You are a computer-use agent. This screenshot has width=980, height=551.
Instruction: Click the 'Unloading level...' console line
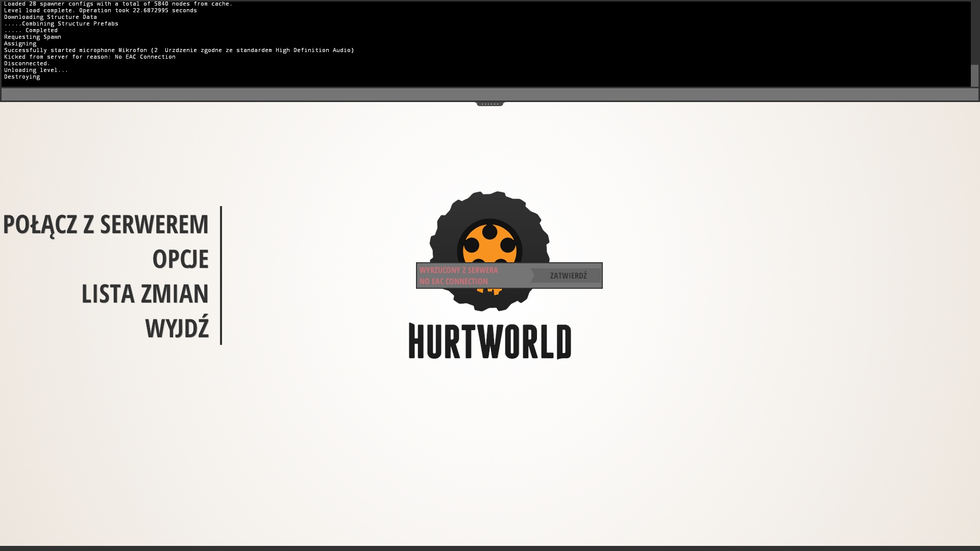tap(36, 70)
